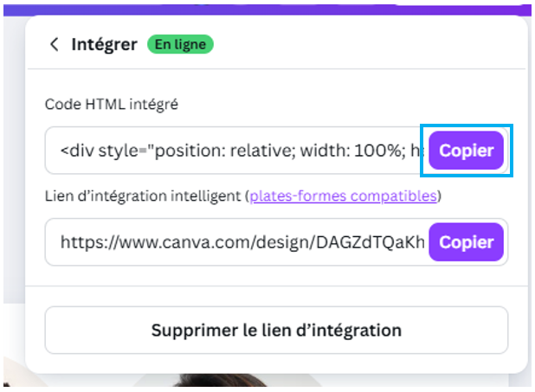The height and width of the screenshot is (392, 535).
Task: Click Supprimer le lien d'intégration
Action: pos(276,330)
